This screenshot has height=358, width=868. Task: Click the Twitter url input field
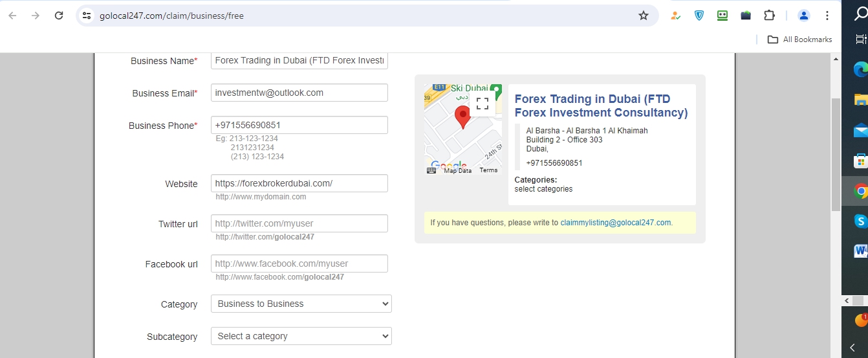pyautogui.click(x=299, y=223)
